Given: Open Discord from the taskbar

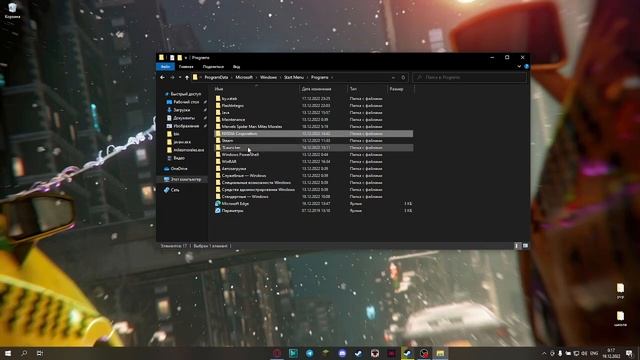Looking at the screenshot, I should pyautogui.click(x=342, y=353).
